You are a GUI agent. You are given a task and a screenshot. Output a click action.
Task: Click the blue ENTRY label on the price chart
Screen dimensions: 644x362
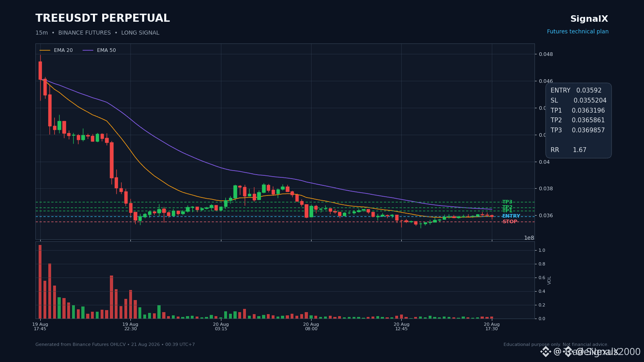pyautogui.click(x=511, y=216)
